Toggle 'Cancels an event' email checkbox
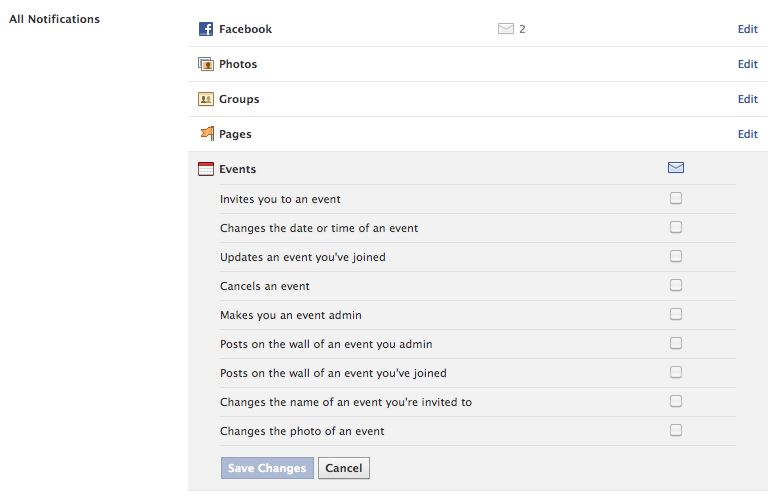This screenshot has height=497, width=780. tap(676, 285)
